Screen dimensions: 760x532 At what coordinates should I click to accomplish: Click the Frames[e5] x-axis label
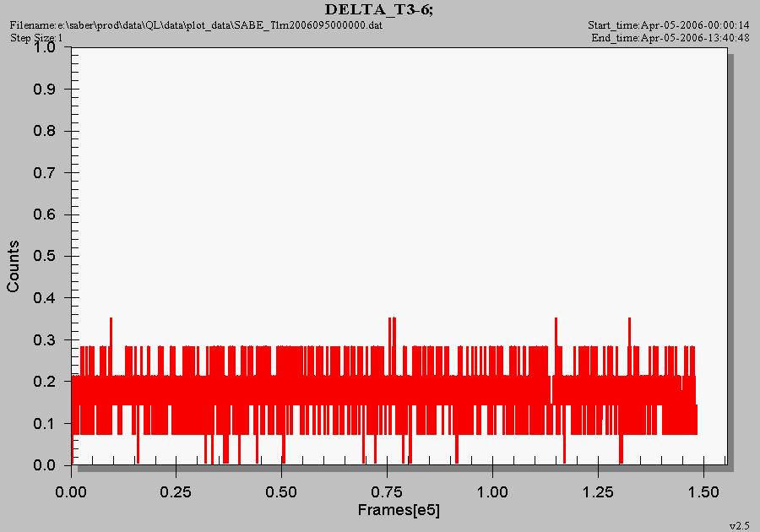pyautogui.click(x=399, y=510)
